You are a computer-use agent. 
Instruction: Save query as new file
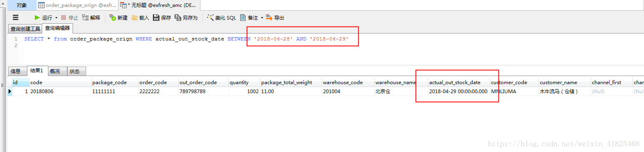186,18
